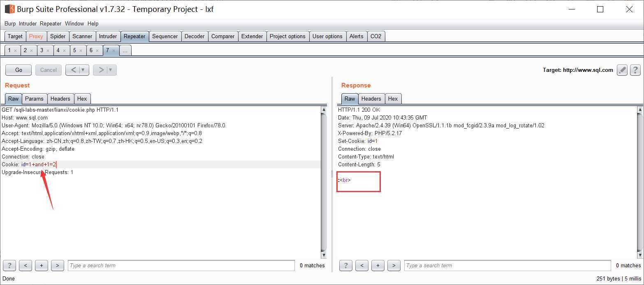Show response Hex view
Screen dimensions: 644x285
393,99
